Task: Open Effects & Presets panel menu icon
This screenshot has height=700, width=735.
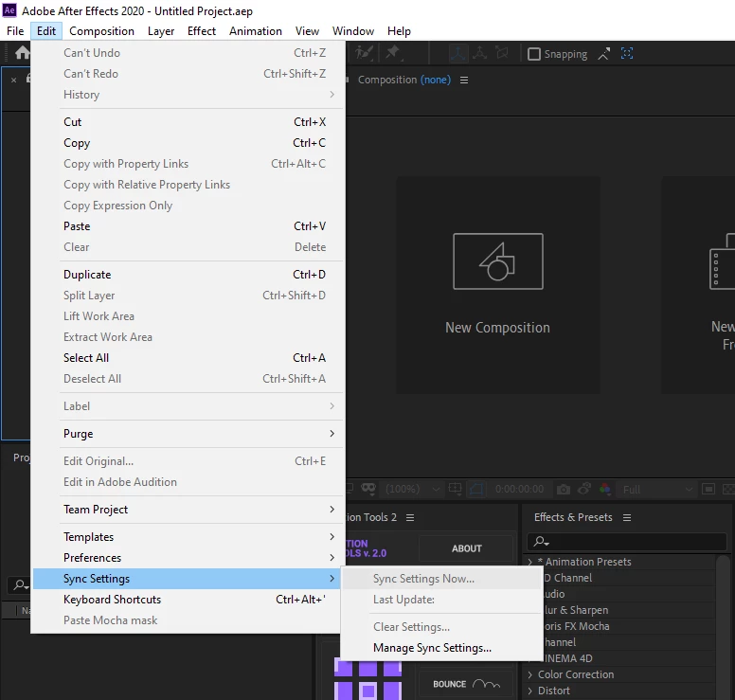Action: pos(627,517)
